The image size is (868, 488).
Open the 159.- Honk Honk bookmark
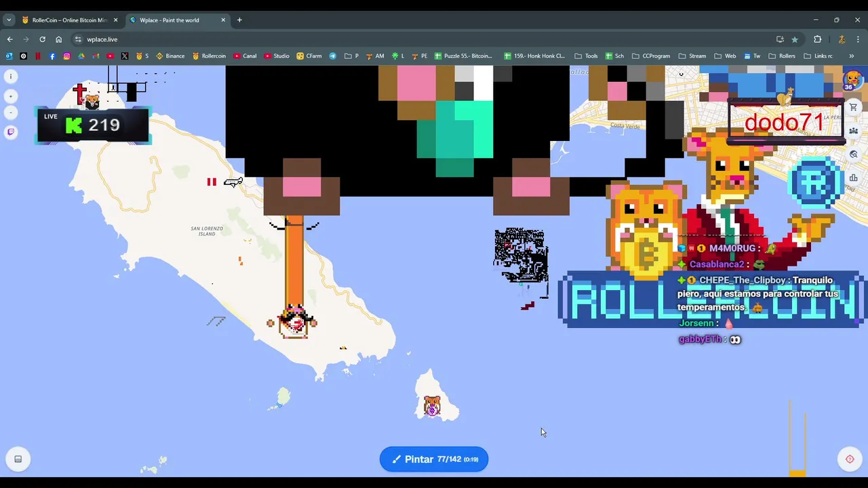534,56
